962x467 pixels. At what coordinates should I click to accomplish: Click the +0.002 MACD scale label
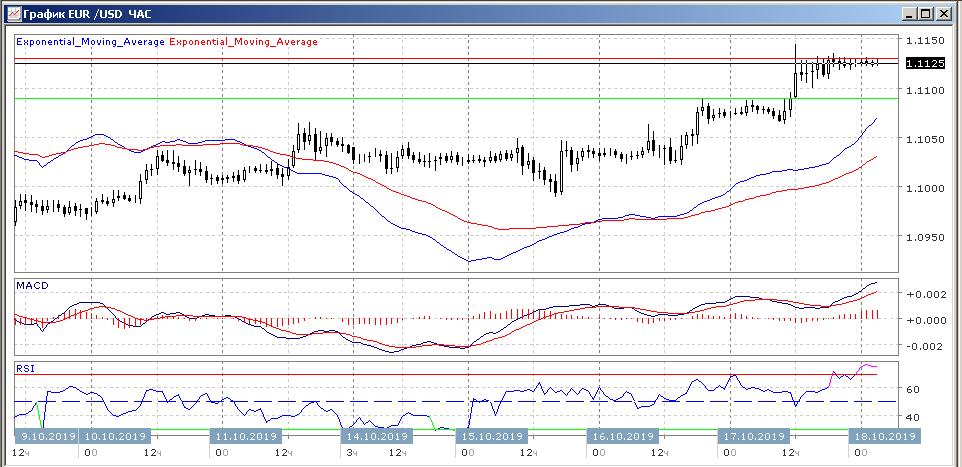pyautogui.click(x=921, y=295)
